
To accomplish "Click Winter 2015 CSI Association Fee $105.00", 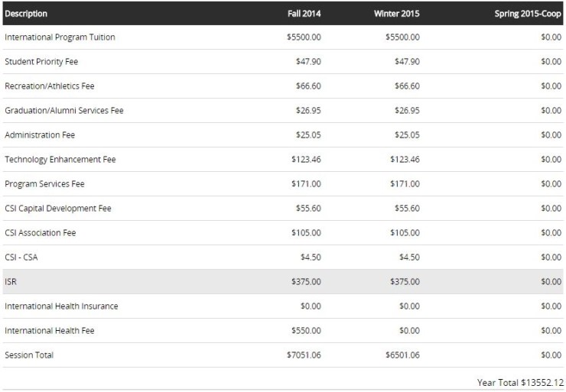I will coord(405,232).
